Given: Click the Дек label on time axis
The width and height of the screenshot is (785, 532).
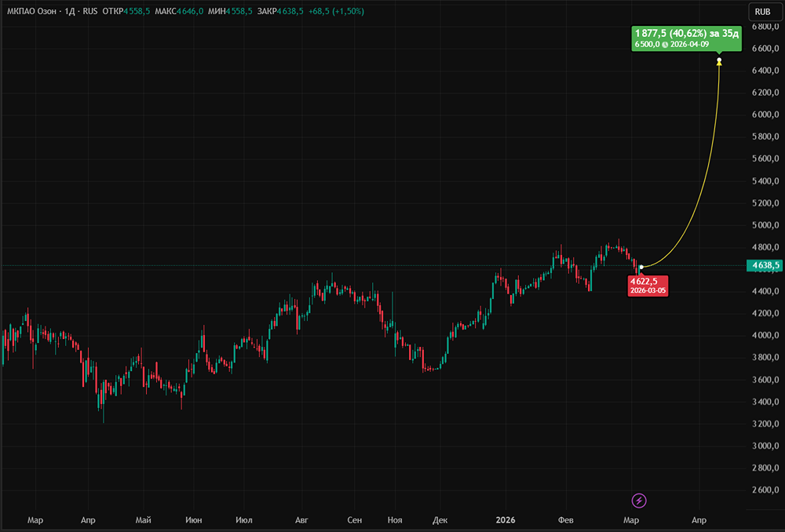Looking at the screenshot, I should [440, 520].
